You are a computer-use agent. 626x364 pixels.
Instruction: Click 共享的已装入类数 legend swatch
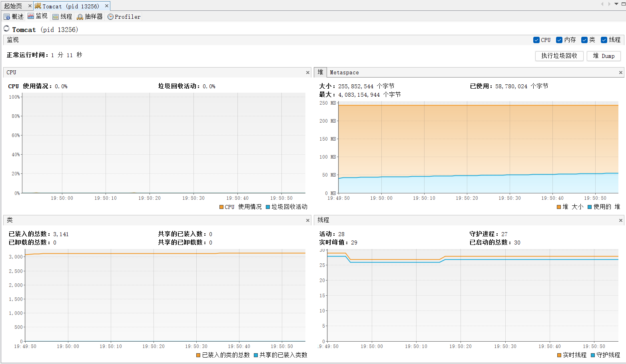click(x=256, y=355)
